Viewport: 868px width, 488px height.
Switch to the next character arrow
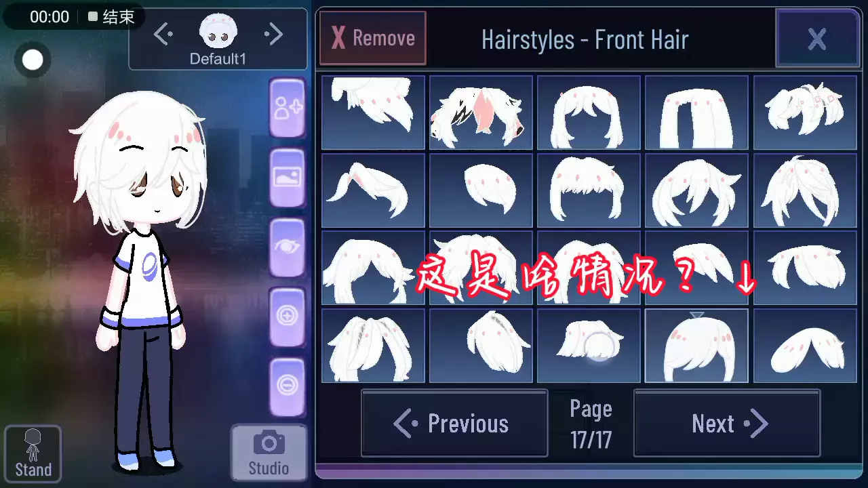pyautogui.click(x=273, y=33)
